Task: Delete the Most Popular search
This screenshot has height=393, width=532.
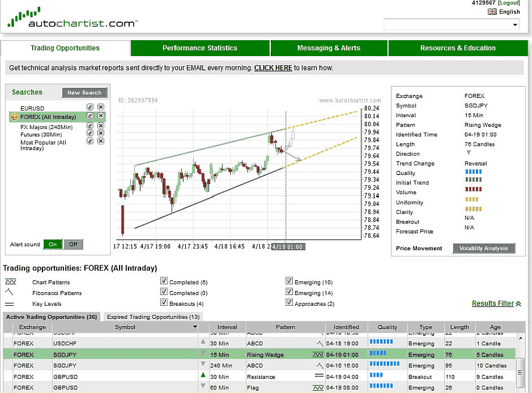Action: tap(100, 142)
